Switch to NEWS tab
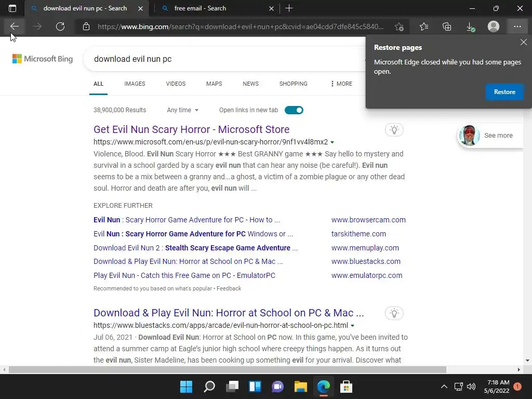The width and height of the screenshot is (532, 399). pos(251,84)
